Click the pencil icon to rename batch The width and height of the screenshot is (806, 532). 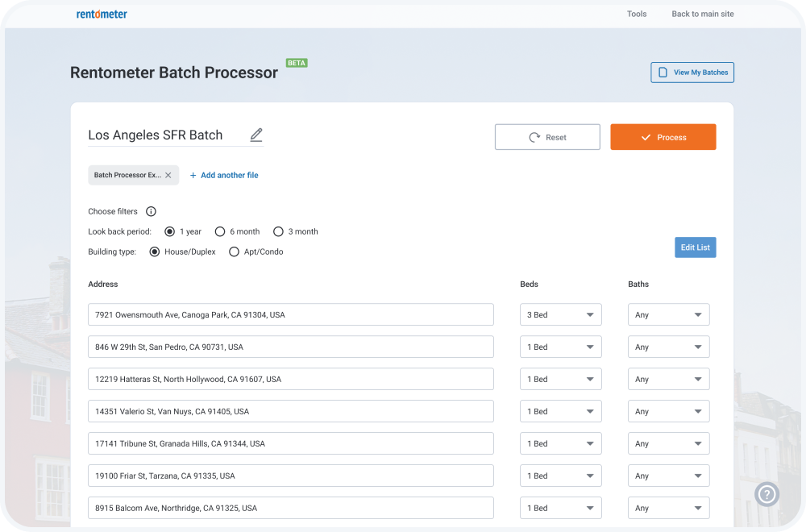(256, 135)
